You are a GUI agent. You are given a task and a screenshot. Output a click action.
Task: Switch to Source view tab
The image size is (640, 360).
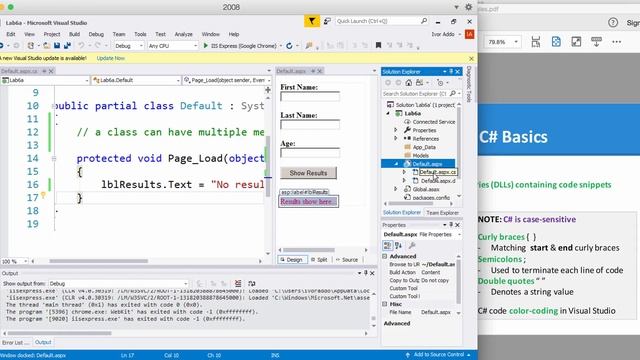(347, 260)
